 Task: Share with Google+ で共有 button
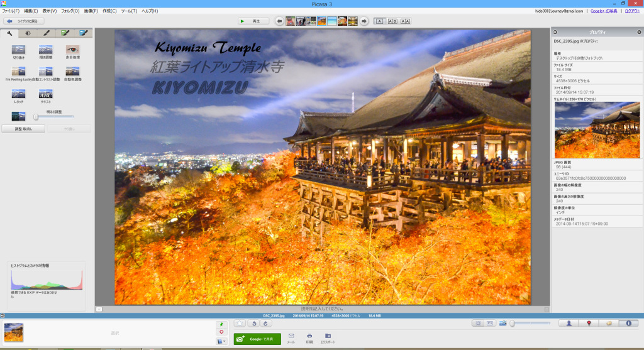click(257, 339)
